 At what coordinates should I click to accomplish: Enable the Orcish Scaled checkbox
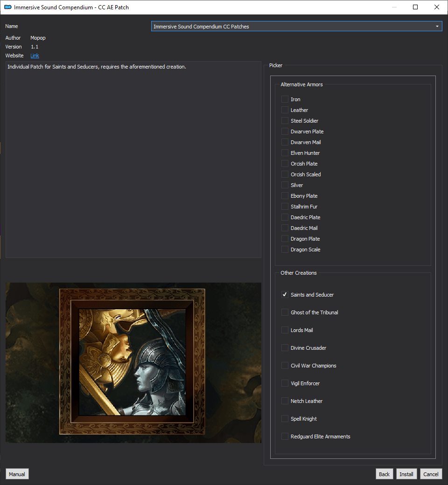pos(285,174)
